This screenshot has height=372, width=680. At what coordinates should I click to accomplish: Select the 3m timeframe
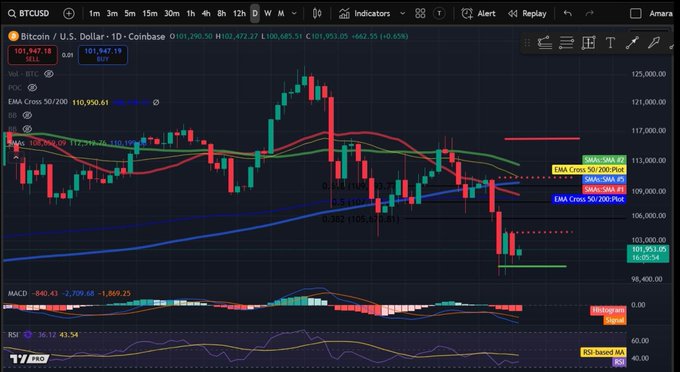[112, 13]
